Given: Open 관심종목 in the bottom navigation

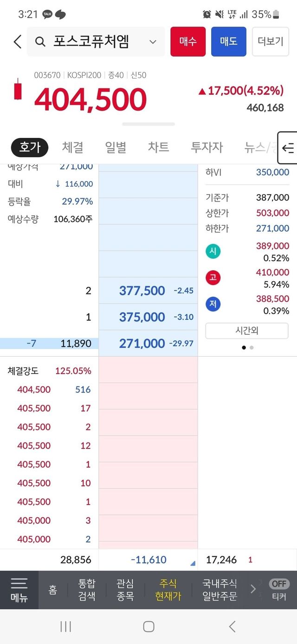Looking at the screenshot, I should (125, 589).
